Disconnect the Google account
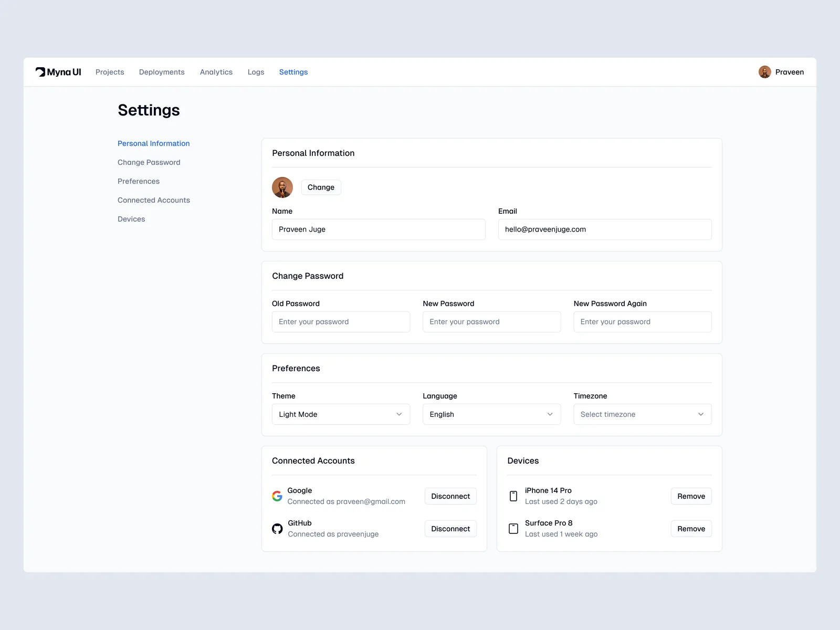This screenshot has height=630, width=840. (x=450, y=496)
